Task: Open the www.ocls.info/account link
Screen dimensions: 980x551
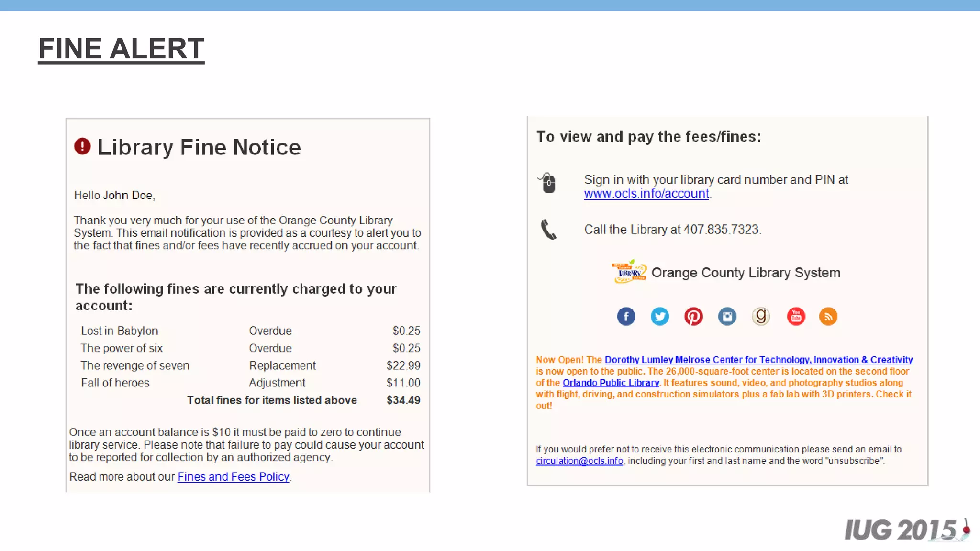Action: [646, 194]
